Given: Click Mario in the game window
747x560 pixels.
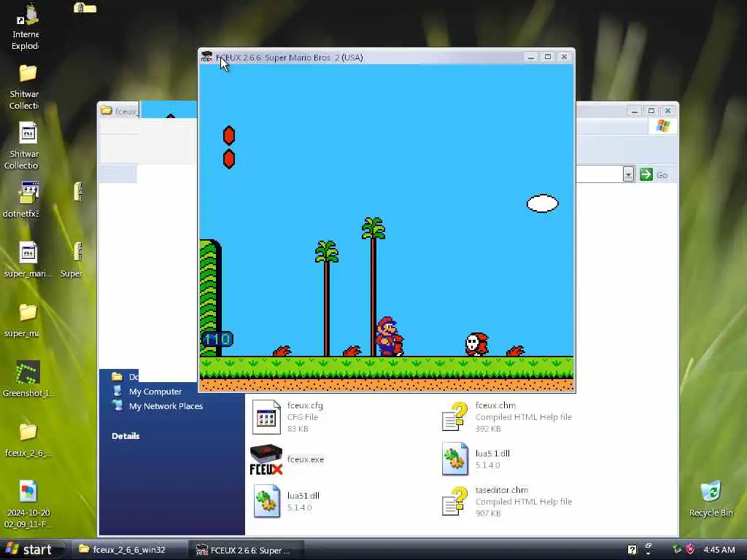Looking at the screenshot, I should click(390, 337).
